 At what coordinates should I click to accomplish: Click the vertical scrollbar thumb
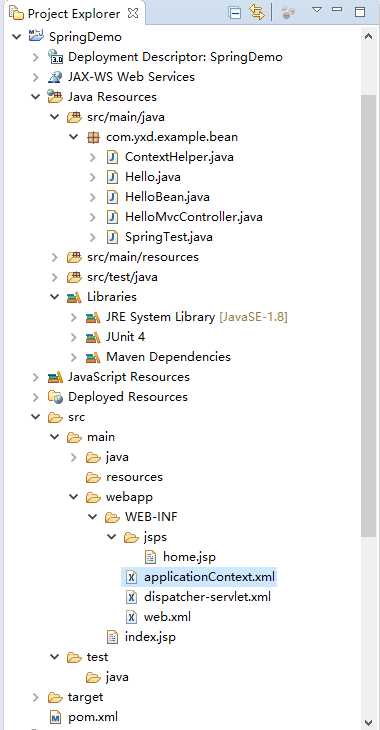(368, 315)
